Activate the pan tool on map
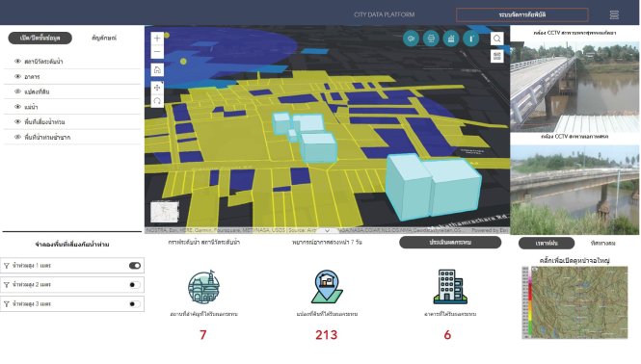 [x=157, y=88]
